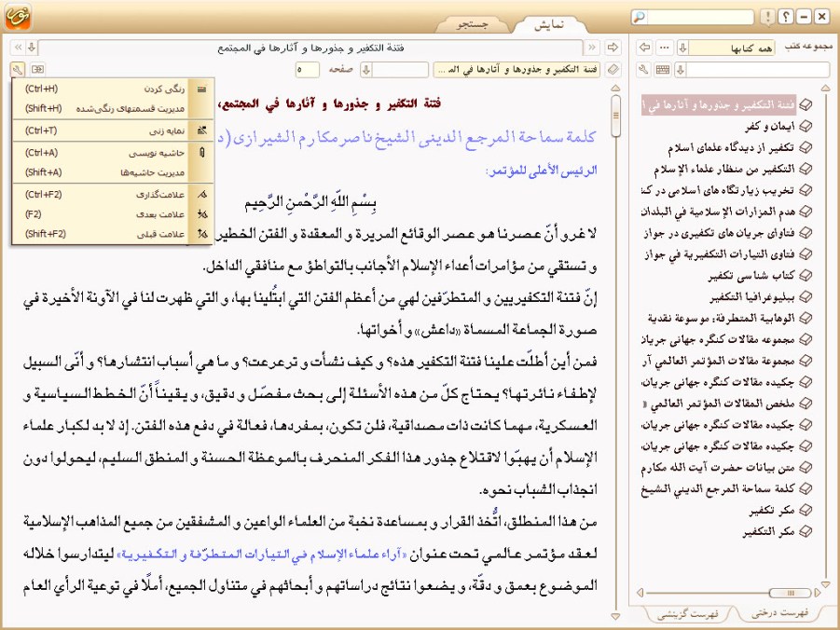This screenshot has width=840, height=630.
Task: Click the book icon beside the book title field
Action: (x=613, y=70)
